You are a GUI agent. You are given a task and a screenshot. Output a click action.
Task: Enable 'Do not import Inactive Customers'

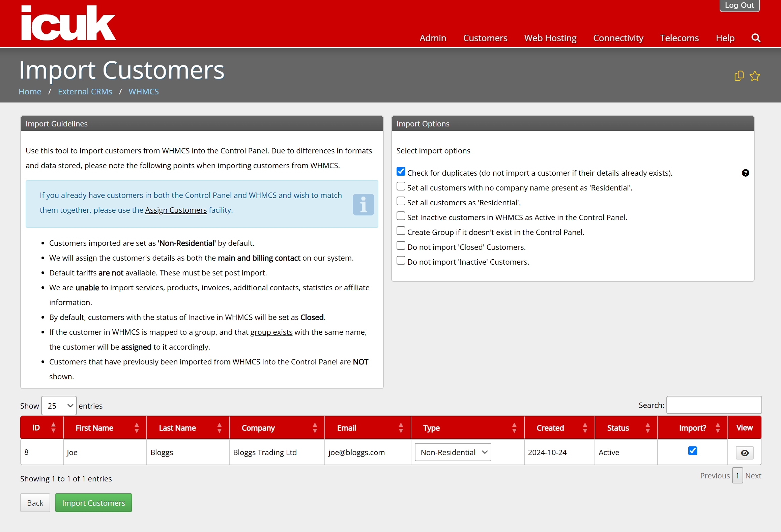point(401,261)
